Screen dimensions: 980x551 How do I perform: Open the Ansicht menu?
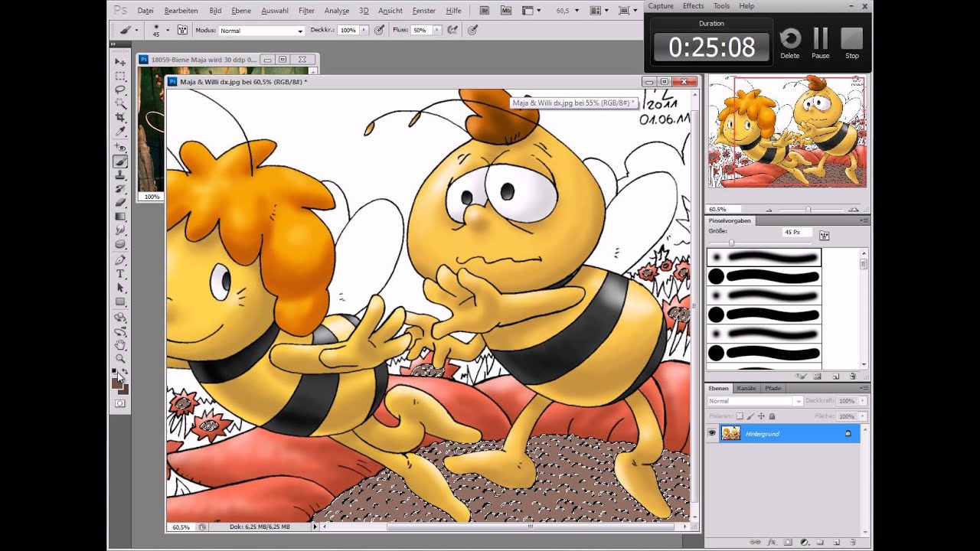[x=390, y=11]
